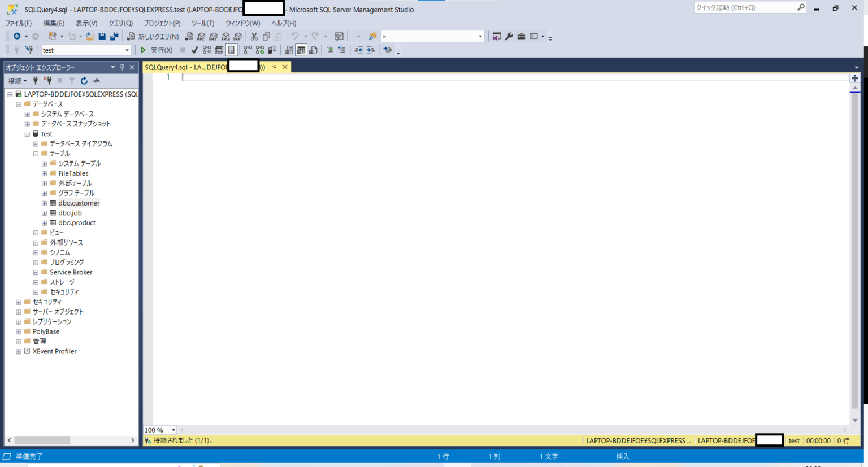Select the Parse query checkmark icon
868x467 pixels.
pos(194,50)
